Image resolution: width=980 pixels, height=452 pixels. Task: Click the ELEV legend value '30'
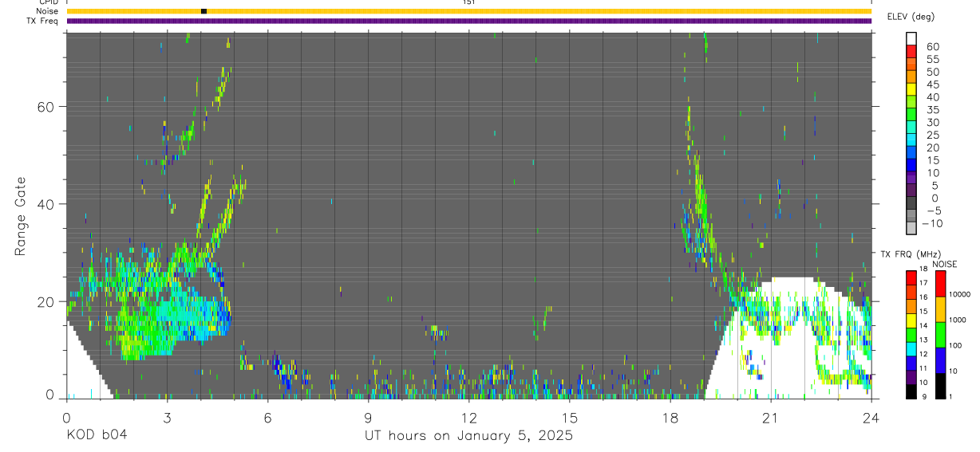[932, 122]
